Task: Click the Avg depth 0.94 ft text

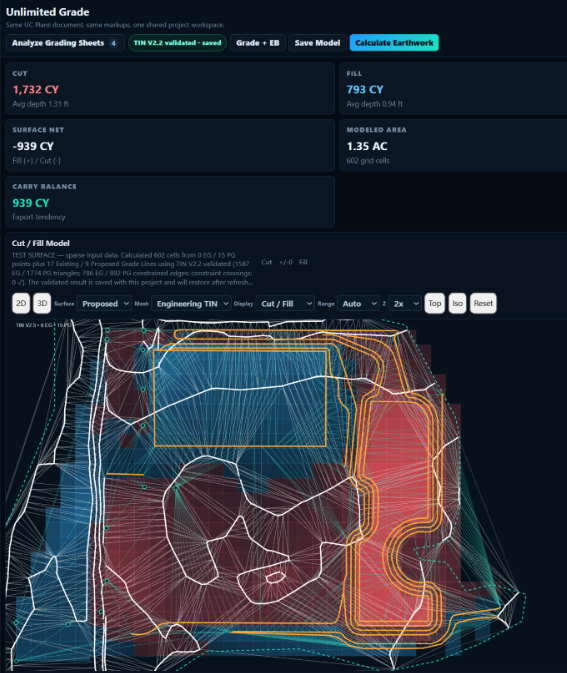Action: click(x=375, y=104)
